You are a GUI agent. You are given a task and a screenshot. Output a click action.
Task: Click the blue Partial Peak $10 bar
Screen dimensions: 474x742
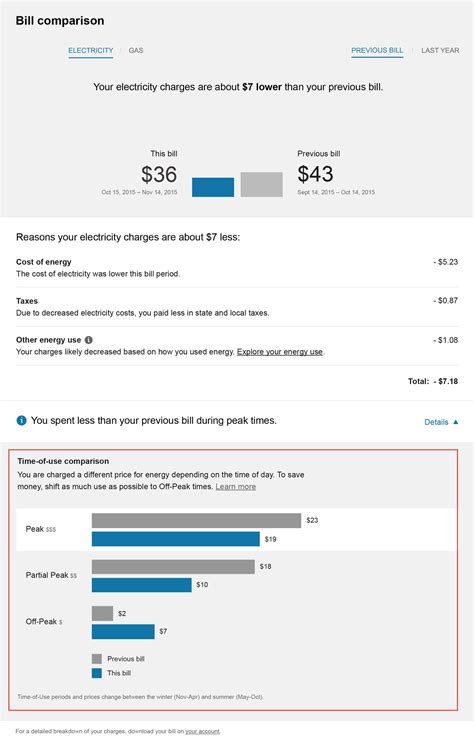(x=141, y=585)
